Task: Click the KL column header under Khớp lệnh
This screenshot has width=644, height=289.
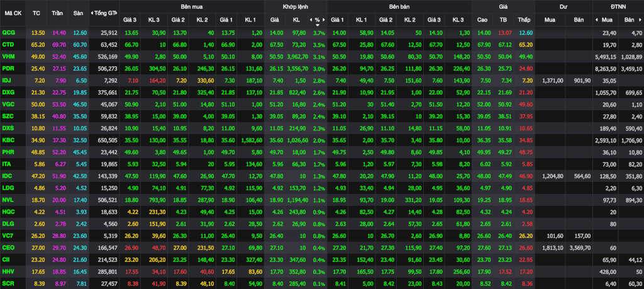Action: [297, 20]
